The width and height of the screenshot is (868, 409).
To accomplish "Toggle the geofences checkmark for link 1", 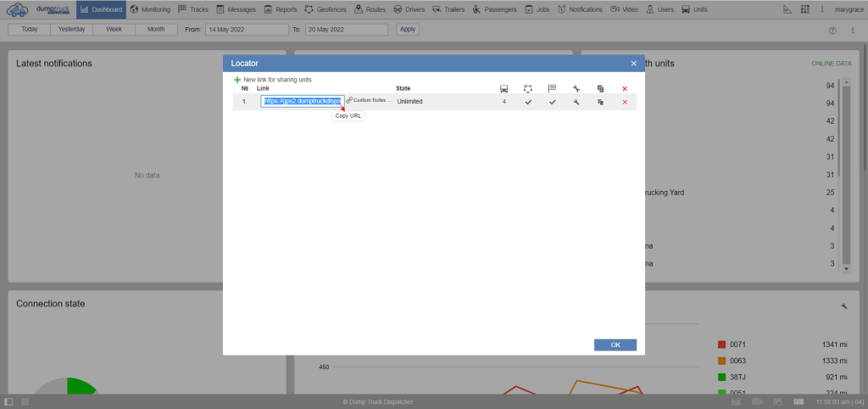I will pyautogui.click(x=528, y=102).
